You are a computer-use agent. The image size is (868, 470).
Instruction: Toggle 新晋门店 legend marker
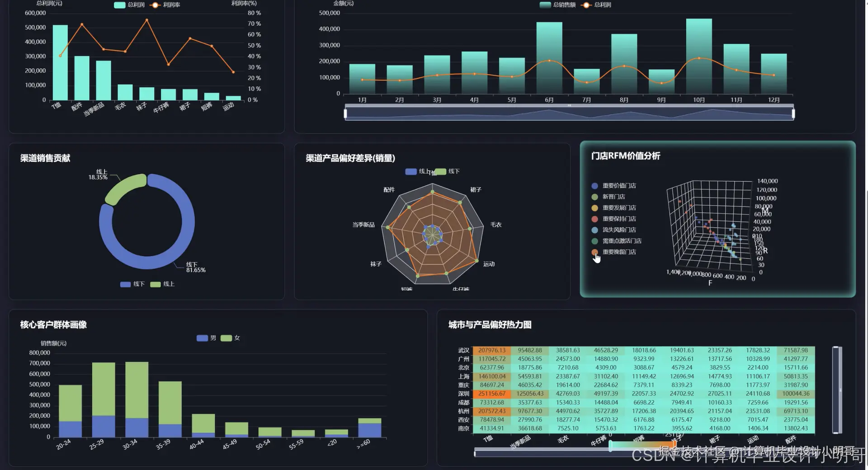click(594, 197)
